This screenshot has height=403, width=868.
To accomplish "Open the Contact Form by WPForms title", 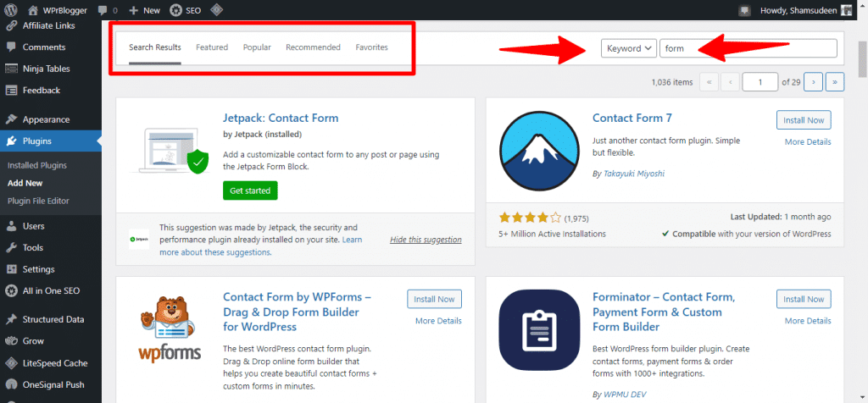I will click(x=298, y=312).
